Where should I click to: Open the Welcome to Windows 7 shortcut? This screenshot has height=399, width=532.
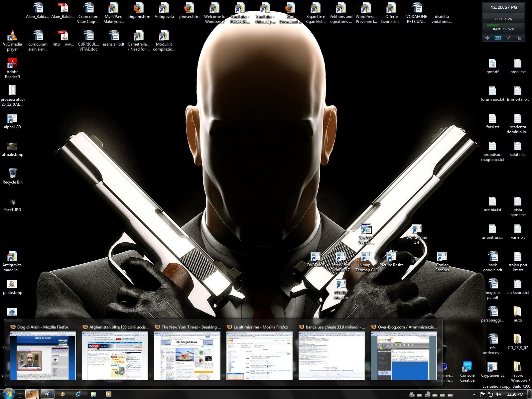click(214, 13)
